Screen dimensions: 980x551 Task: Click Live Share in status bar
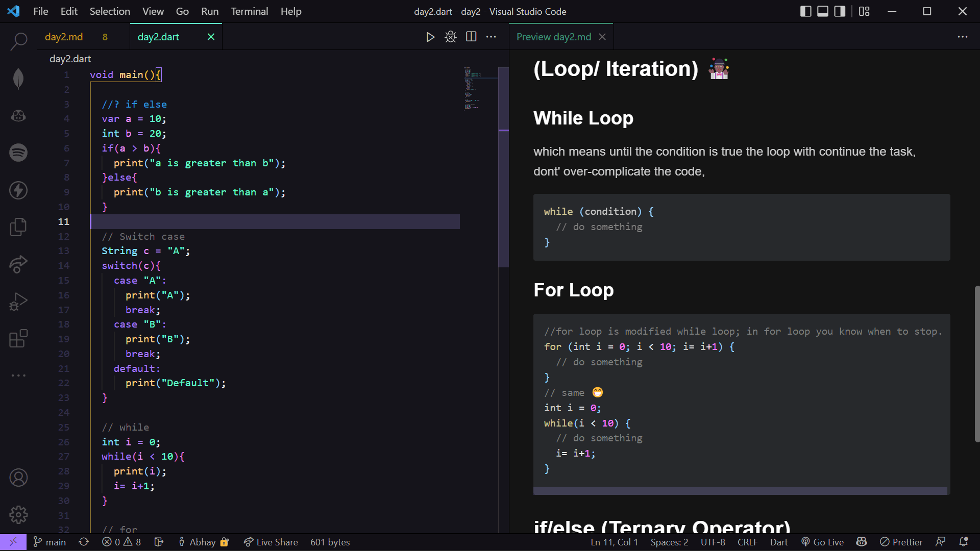tap(271, 542)
